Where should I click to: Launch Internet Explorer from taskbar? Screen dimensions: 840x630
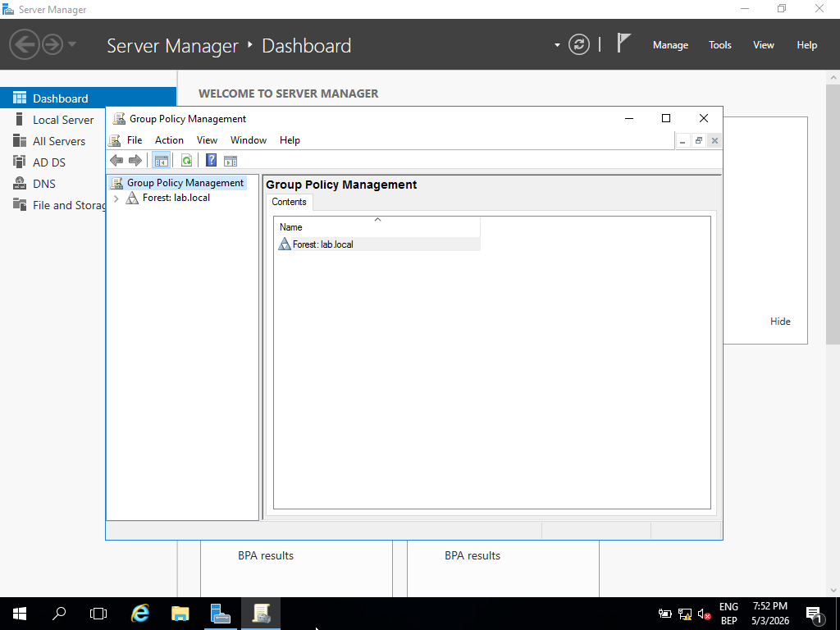tap(140, 614)
